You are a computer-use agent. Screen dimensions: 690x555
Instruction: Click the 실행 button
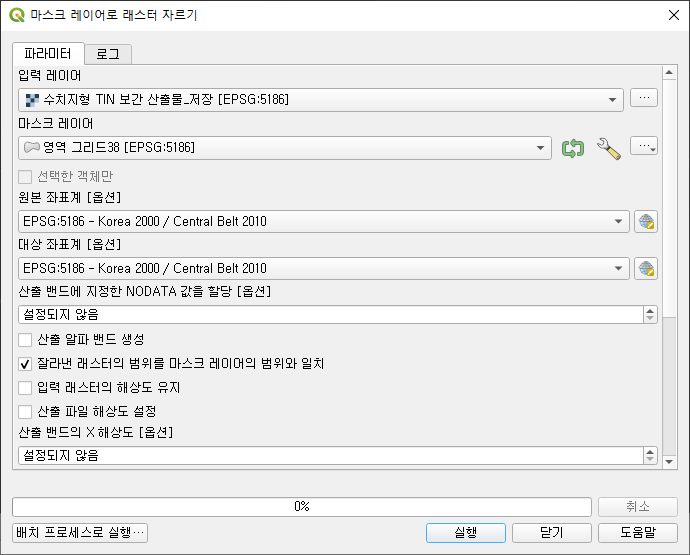[466, 533]
